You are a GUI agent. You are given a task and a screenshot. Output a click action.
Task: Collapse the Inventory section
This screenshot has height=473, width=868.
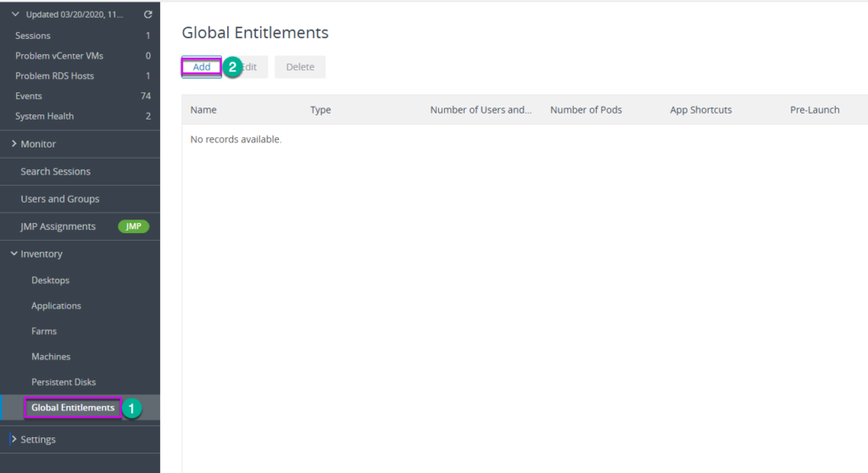pos(14,253)
